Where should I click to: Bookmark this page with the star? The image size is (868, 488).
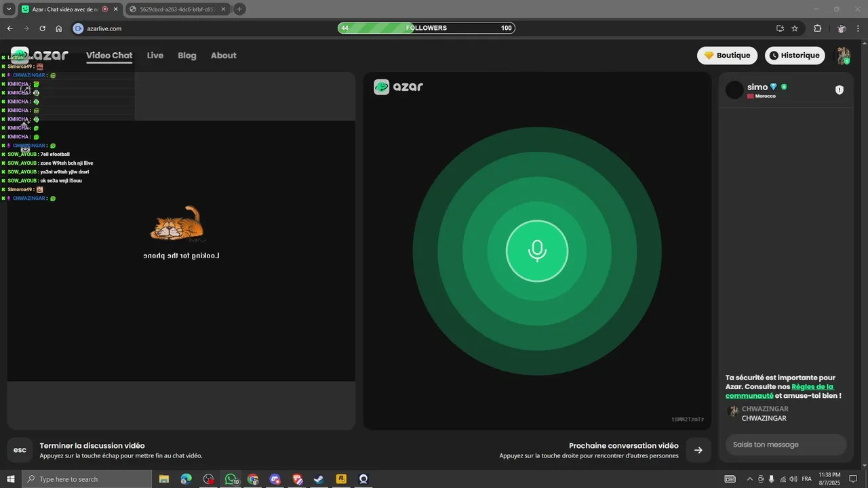coord(795,28)
